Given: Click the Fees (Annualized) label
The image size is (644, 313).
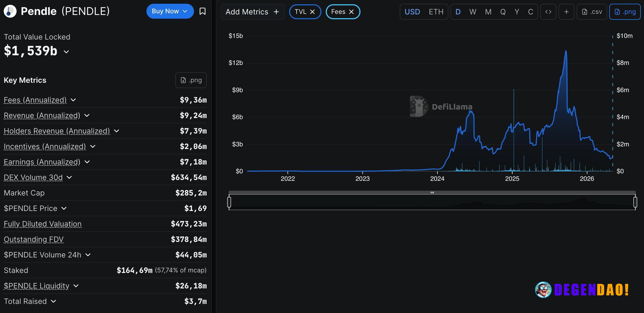Looking at the screenshot, I should coord(35,100).
